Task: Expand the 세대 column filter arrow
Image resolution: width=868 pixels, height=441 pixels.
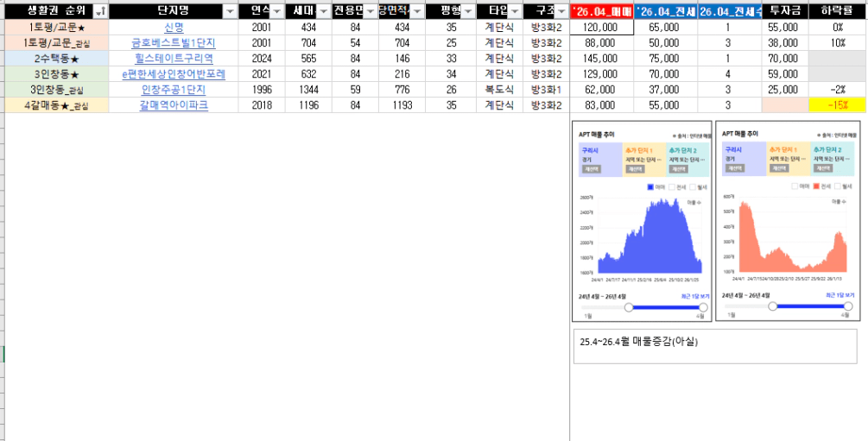Action: pos(322,11)
